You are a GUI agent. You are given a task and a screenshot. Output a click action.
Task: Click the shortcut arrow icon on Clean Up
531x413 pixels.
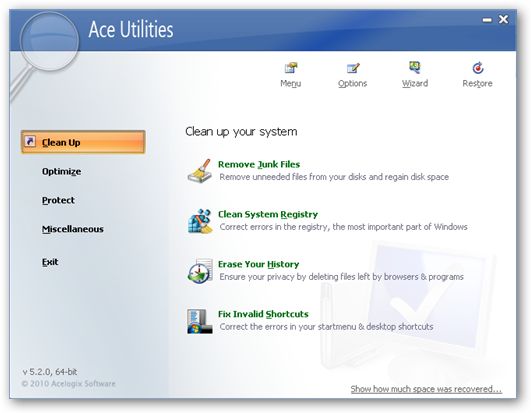(30, 141)
